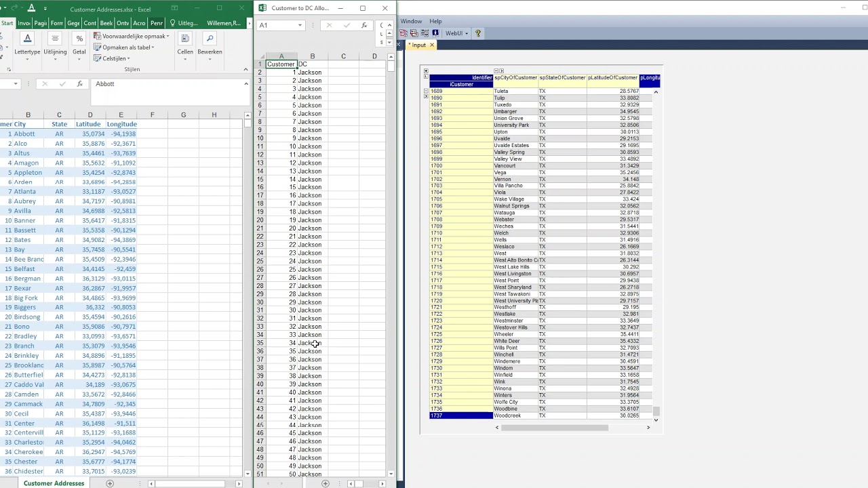Select cell with city Abbott in Excel

28,134
